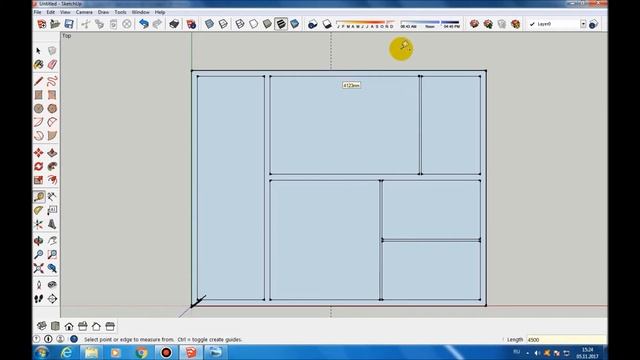The width and height of the screenshot is (640, 360).
Task: Click the Save floppy disk button
Action: click(x=69, y=24)
